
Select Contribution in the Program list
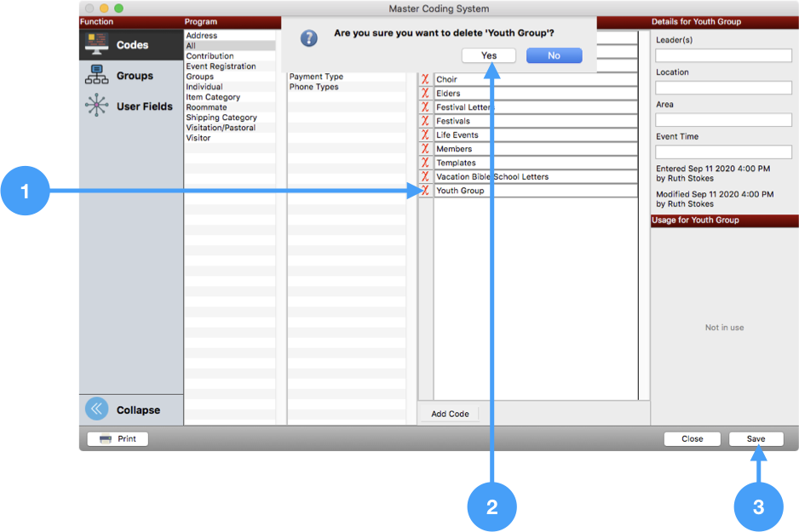click(230, 56)
